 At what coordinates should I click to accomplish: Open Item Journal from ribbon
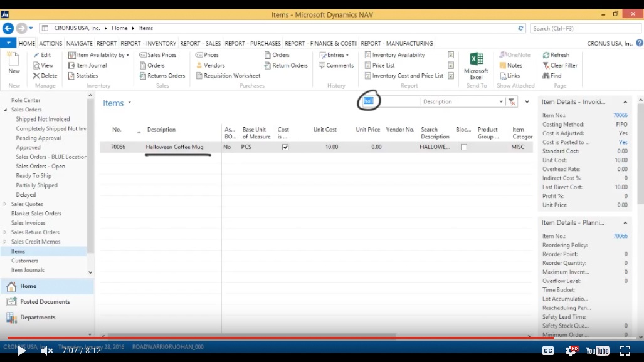(87, 65)
